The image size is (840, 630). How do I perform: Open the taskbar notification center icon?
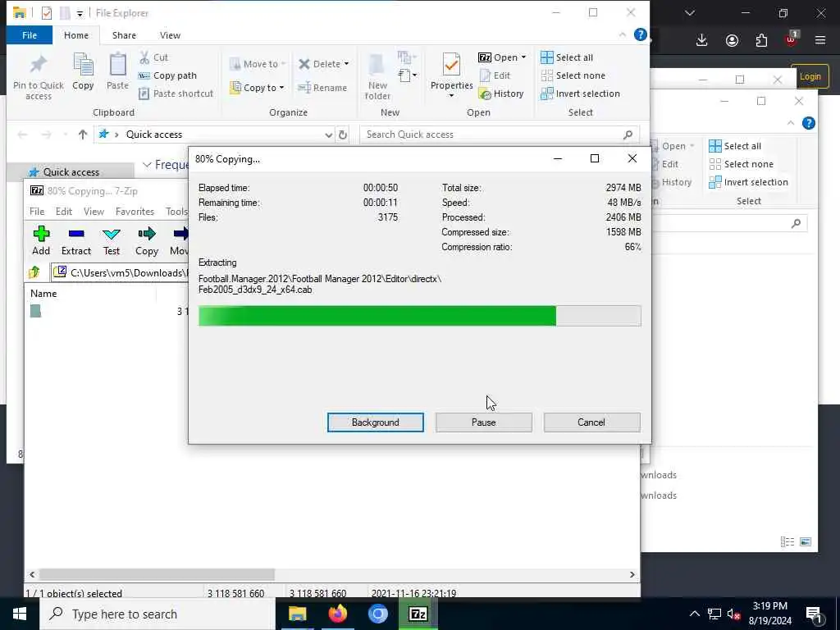tap(814, 614)
